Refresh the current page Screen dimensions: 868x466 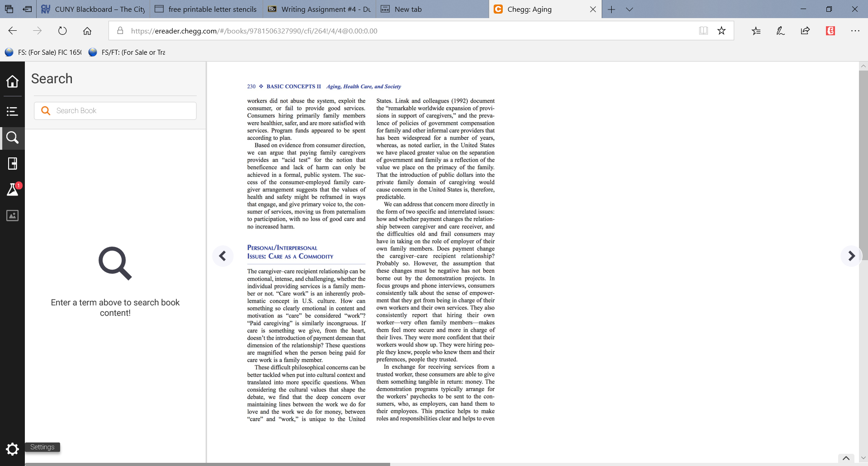62,31
